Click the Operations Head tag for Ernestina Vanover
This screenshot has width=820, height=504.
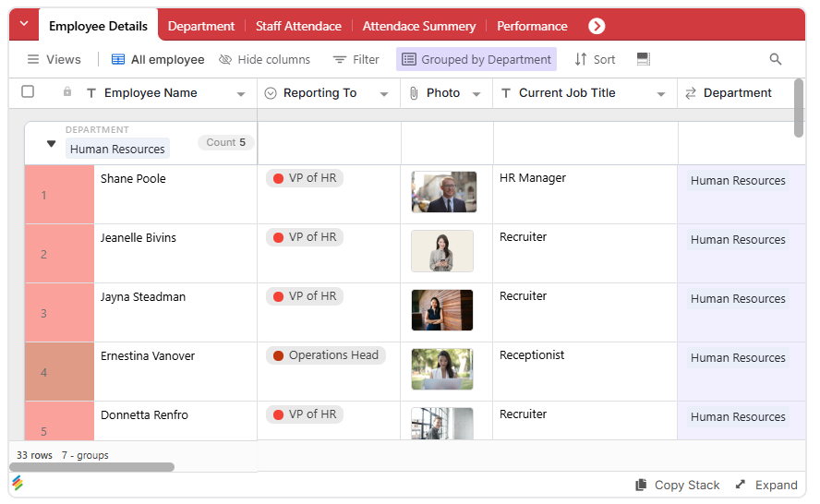(x=325, y=355)
